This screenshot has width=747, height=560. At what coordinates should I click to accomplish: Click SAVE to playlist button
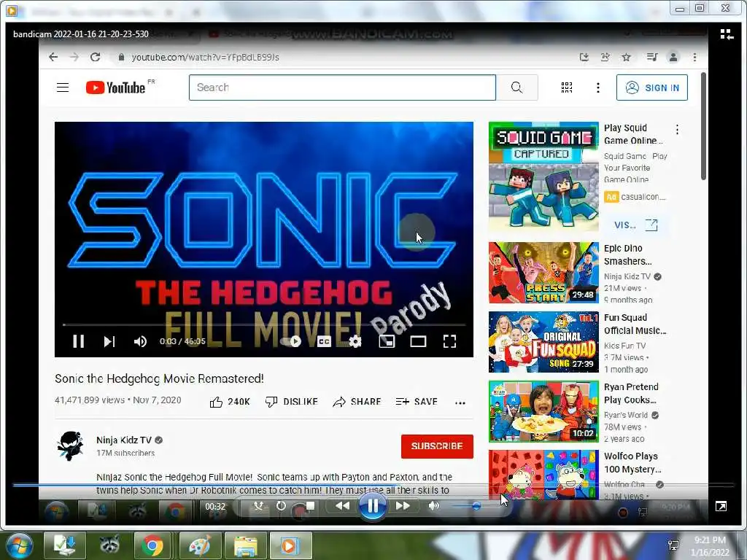tap(417, 402)
